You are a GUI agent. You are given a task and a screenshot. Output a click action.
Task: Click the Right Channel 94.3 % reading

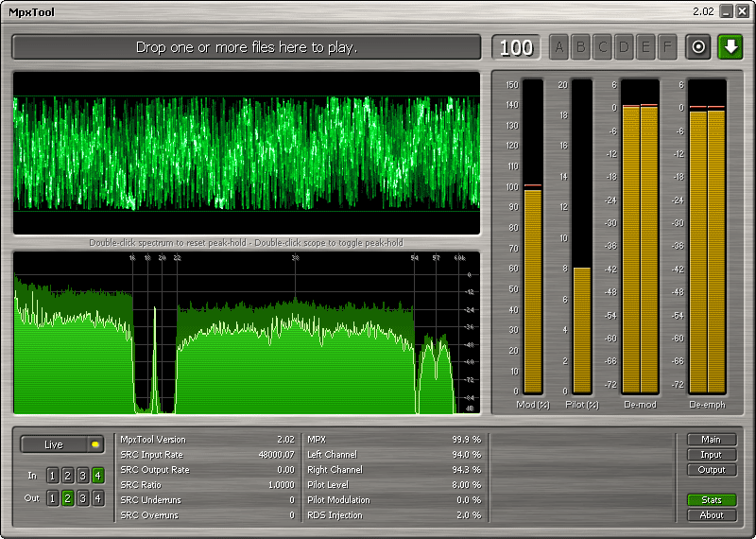click(x=466, y=470)
